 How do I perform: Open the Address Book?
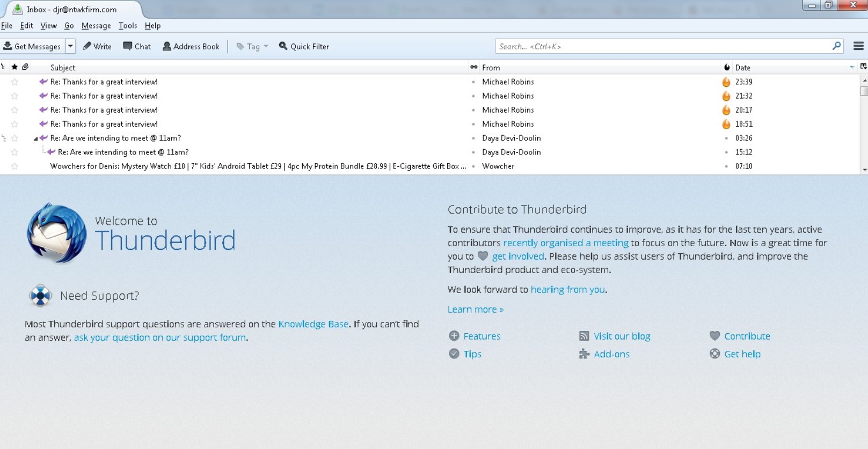click(x=191, y=47)
